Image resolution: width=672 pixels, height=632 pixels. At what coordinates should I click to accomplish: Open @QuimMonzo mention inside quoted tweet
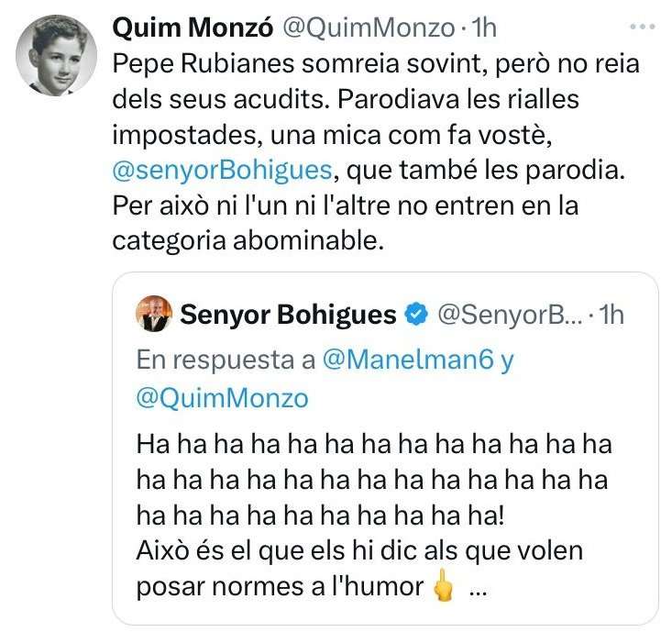coord(222,398)
